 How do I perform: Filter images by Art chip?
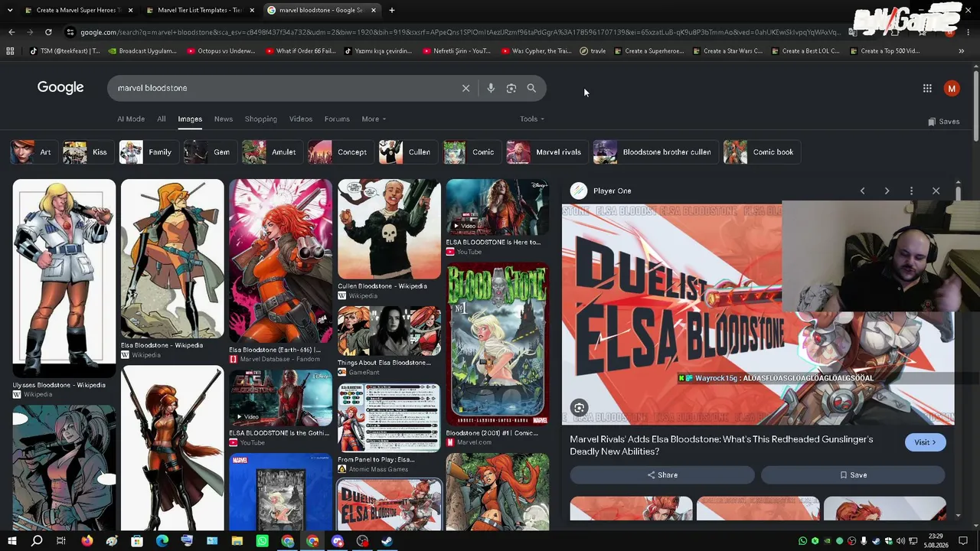pyautogui.click(x=33, y=152)
